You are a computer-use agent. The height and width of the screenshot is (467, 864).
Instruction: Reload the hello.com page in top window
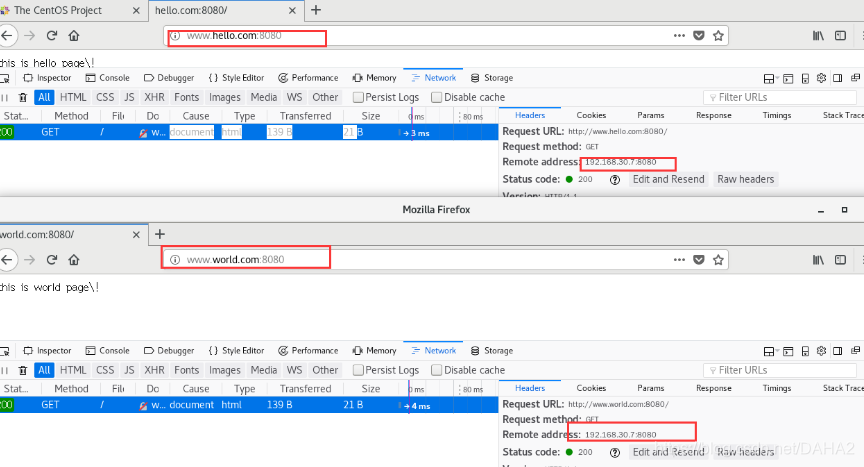[x=52, y=35]
